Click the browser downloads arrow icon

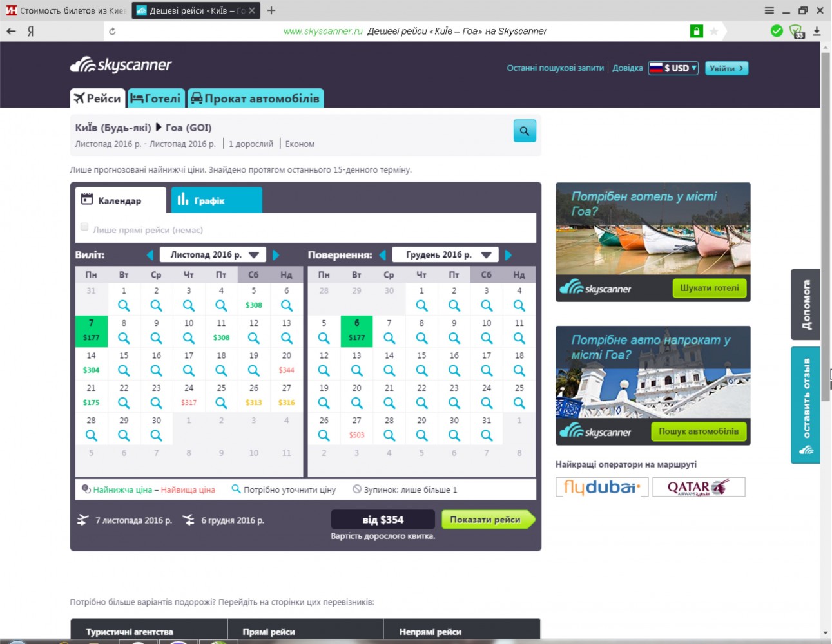(817, 31)
